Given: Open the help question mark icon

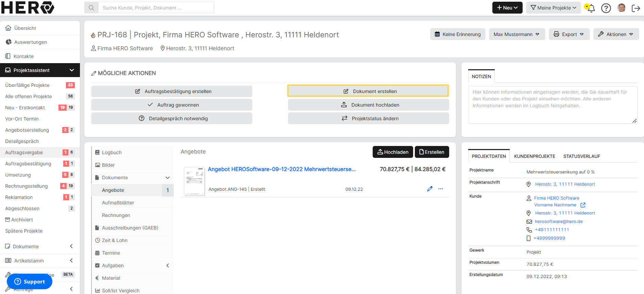Looking at the screenshot, I should (x=606, y=8).
